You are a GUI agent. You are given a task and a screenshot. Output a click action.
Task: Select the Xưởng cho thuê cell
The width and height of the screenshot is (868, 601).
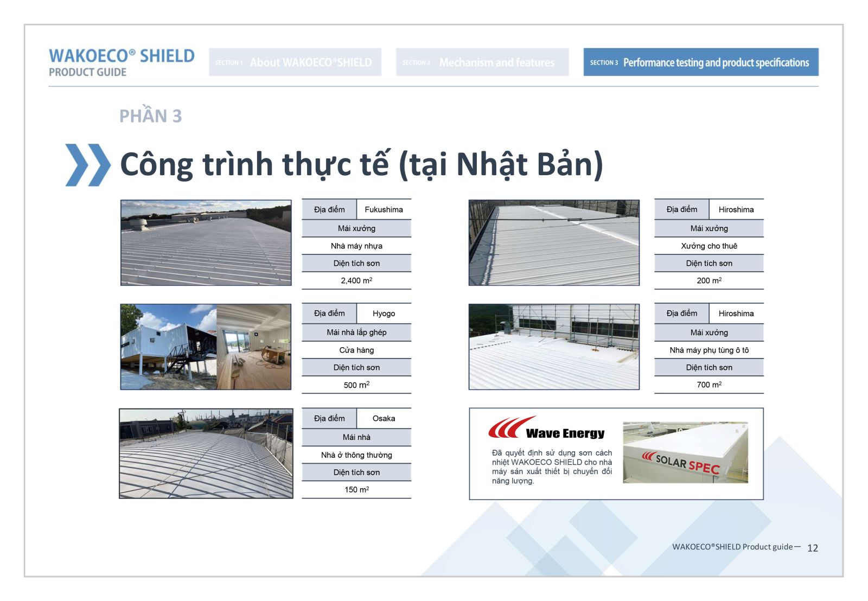709,246
